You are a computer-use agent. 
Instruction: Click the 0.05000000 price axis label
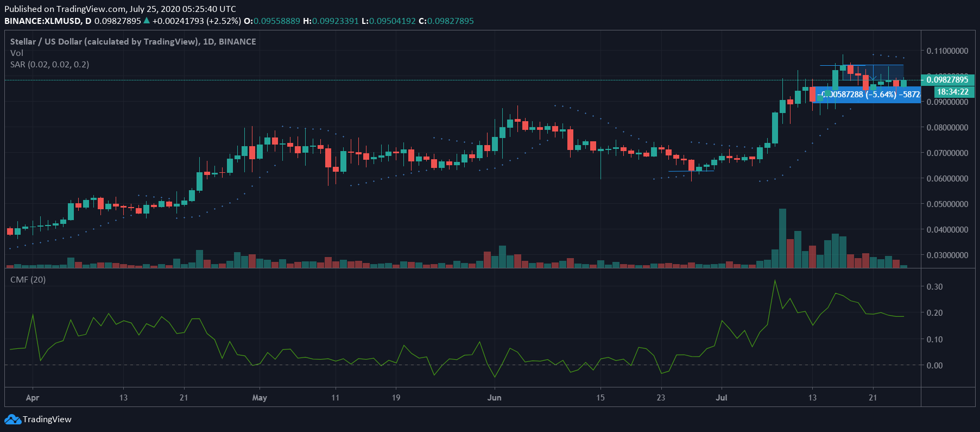[x=947, y=204]
